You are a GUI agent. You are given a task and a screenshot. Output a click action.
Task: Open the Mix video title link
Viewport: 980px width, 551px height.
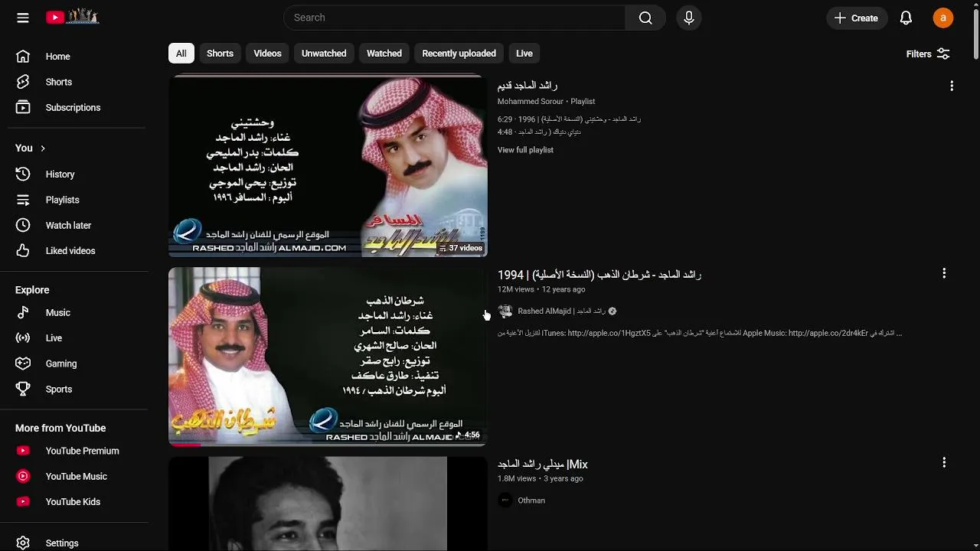(543, 464)
